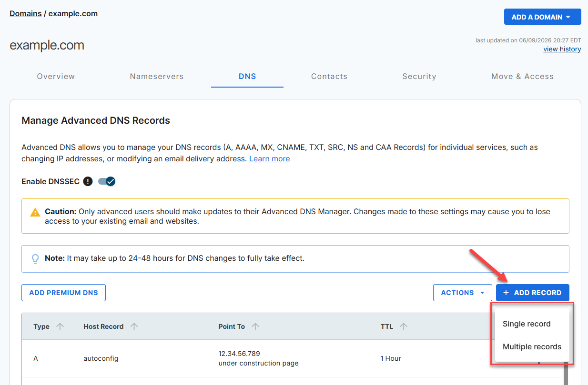
Task: Click the records table vertical scrollbar
Action: [x=565, y=374]
